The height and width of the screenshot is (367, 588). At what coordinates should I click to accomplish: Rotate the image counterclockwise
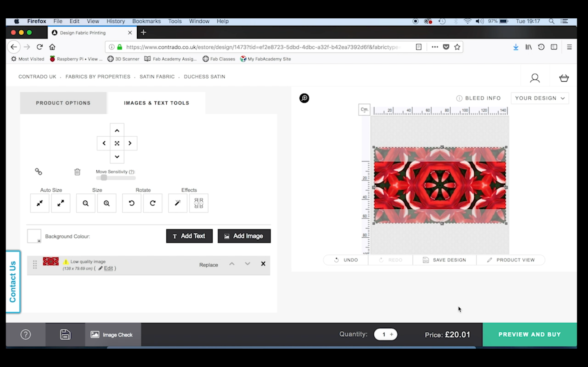click(131, 203)
